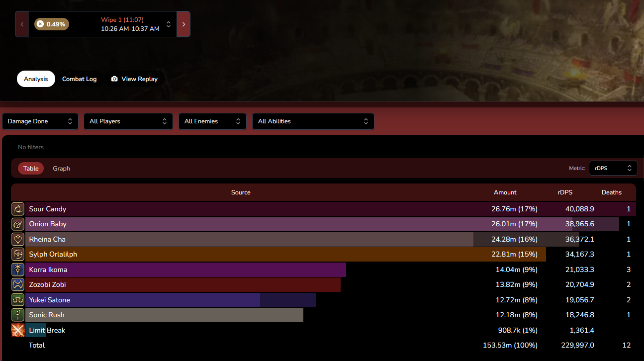
Task: Click Korra Ikoma's 14.04m (9%) amount
Action: click(x=516, y=270)
